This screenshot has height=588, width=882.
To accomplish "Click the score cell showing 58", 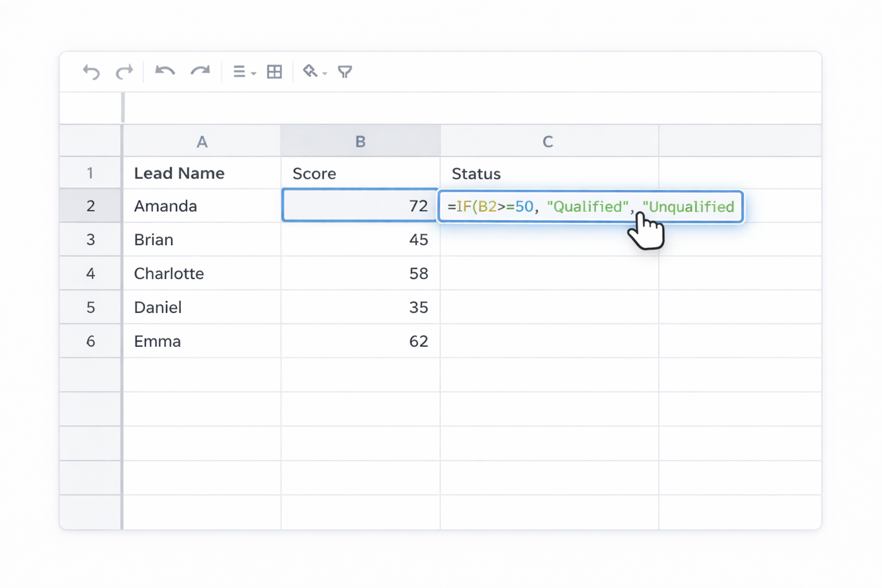I will (361, 273).
